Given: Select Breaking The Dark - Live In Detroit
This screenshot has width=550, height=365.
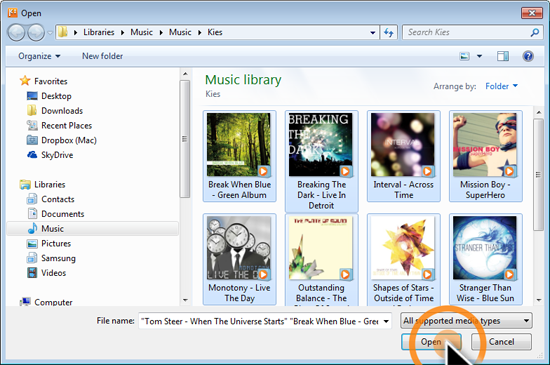Looking at the screenshot, I should (322, 161).
